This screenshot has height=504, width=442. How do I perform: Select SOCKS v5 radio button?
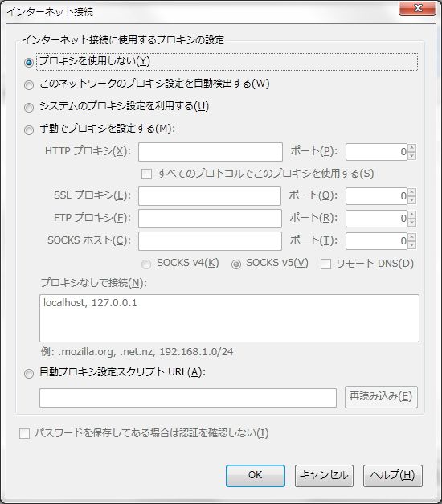(236, 264)
